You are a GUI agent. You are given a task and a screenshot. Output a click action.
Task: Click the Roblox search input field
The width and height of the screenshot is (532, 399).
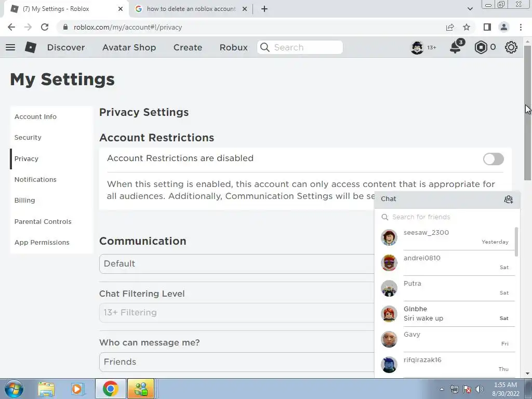[300, 47]
